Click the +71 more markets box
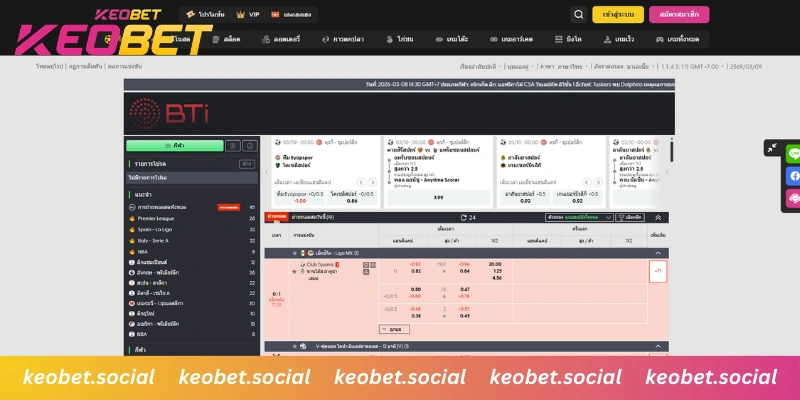800x400 pixels. [x=657, y=271]
